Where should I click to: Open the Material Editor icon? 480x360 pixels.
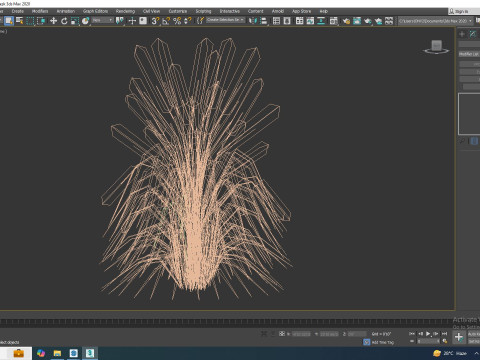pyautogui.click(x=333, y=21)
